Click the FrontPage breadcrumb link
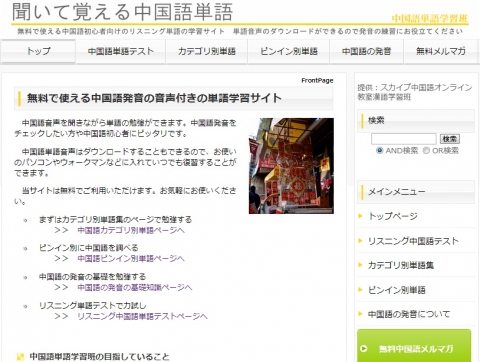The image size is (480, 362). 317,80
